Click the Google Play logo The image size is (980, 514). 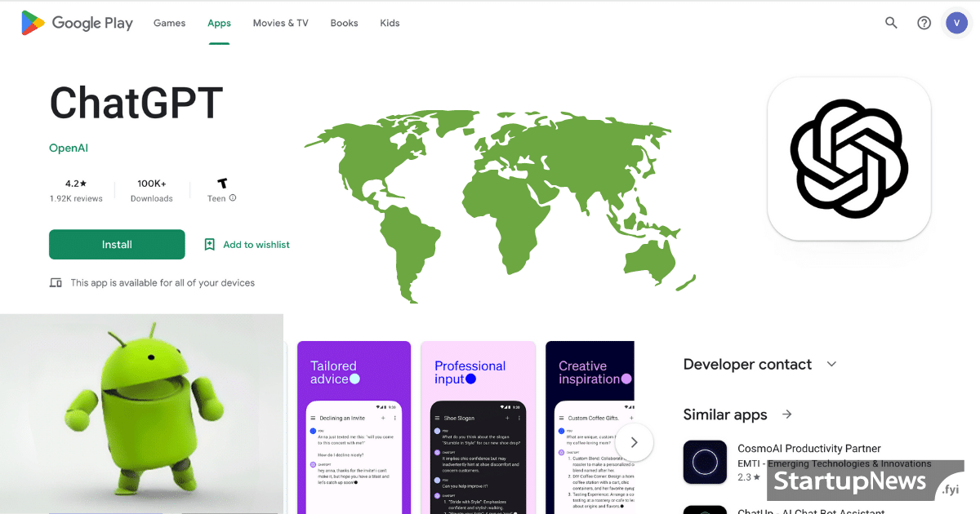click(77, 23)
